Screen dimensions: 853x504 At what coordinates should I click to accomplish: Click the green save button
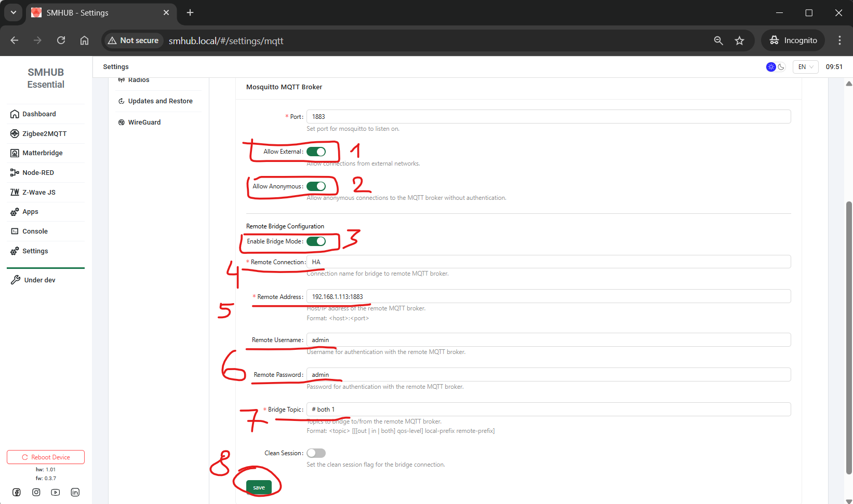(x=259, y=487)
